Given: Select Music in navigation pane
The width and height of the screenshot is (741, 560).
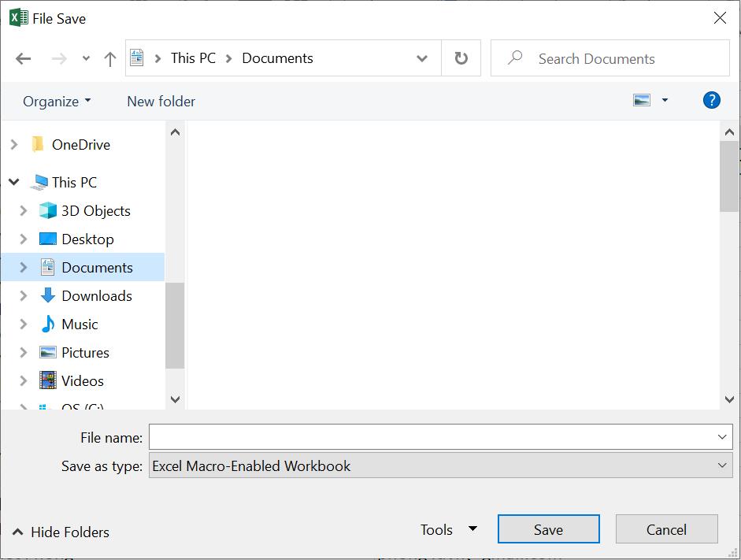Looking at the screenshot, I should (80, 325).
